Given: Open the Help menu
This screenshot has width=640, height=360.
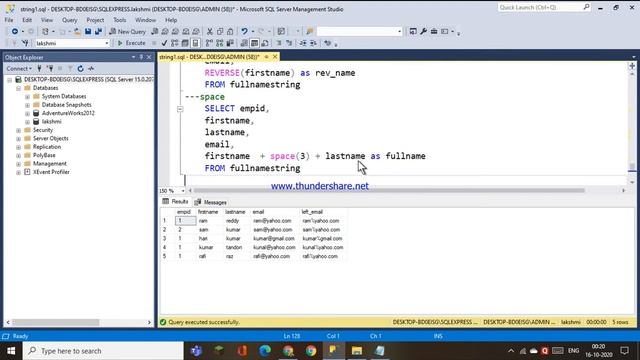Looking at the screenshot, I should (171, 20).
